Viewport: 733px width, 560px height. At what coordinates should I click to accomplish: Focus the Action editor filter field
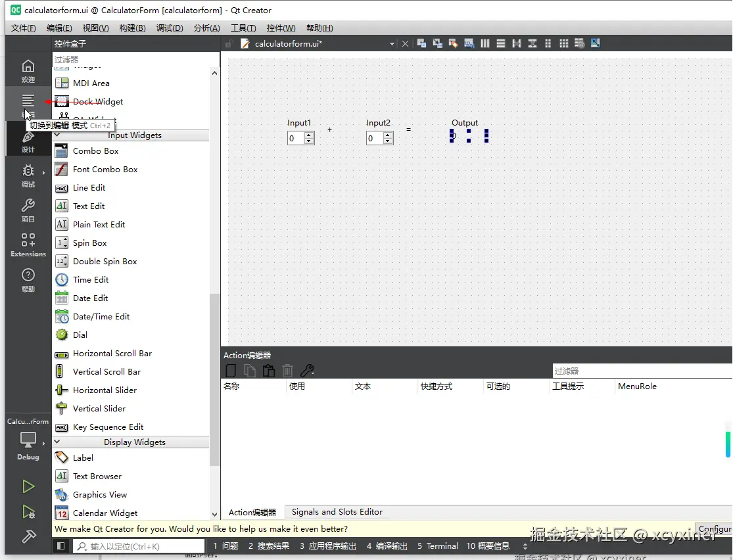642,371
